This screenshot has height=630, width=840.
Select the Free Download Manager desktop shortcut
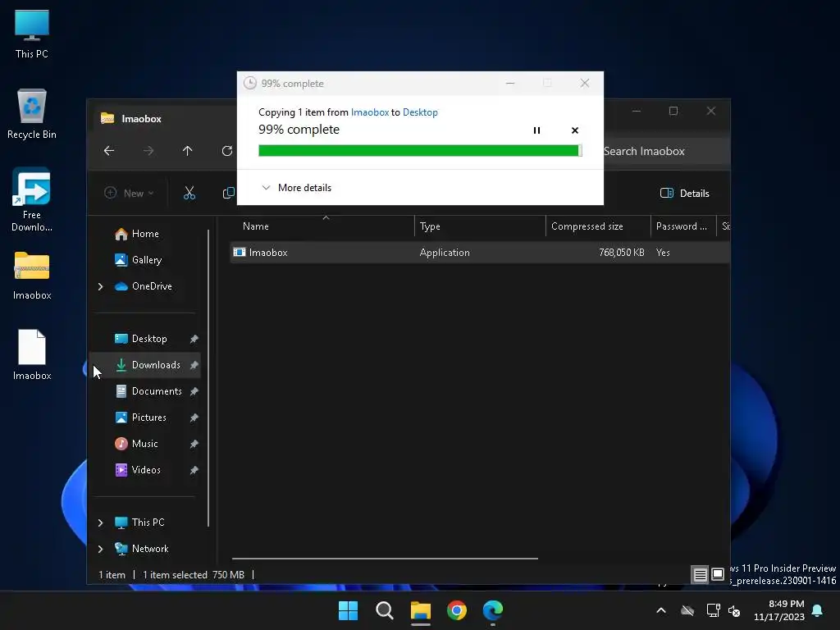32,199
